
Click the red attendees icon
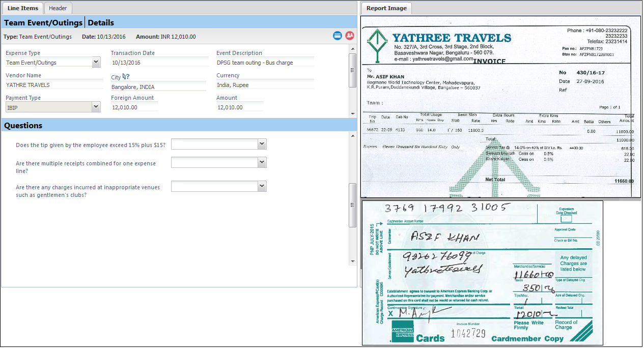pos(349,36)
